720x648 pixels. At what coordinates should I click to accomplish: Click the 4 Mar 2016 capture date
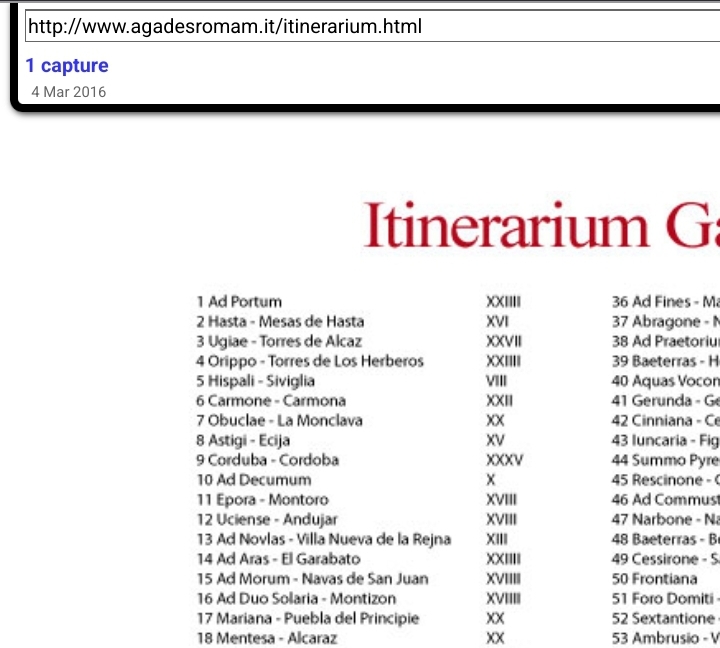point(68,92)
